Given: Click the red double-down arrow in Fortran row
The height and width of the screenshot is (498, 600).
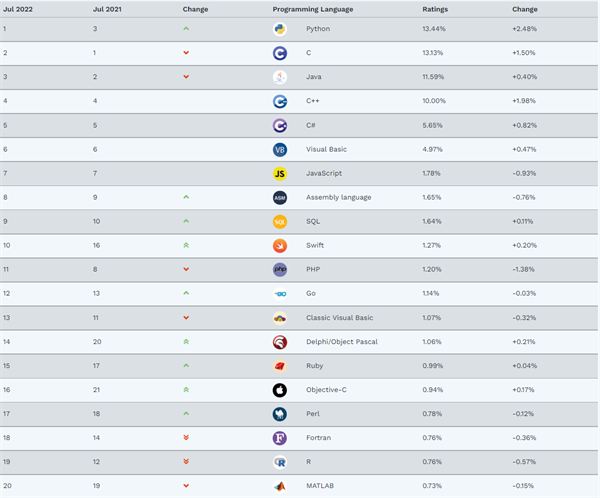Looking at the screenshot, I should coord(186,438).
